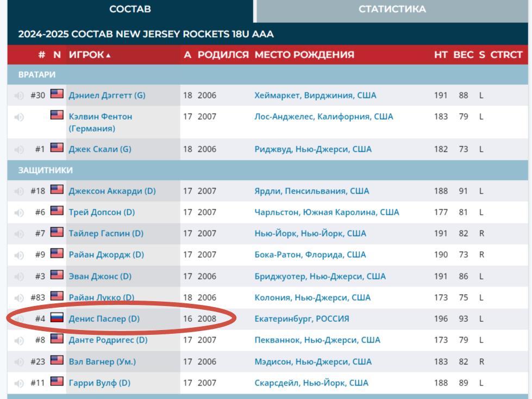Open player profile Гарри Вулф (D)
Viewport: 532px width, 399px height.
[x=99, y=383]
